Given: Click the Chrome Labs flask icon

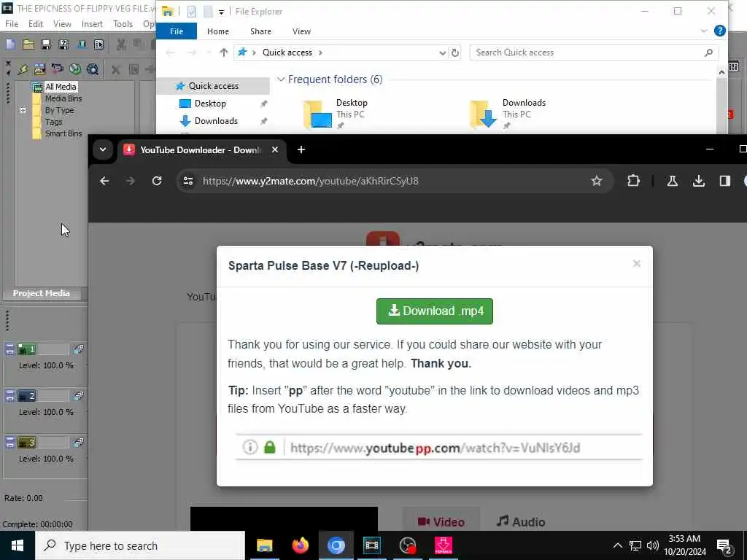Looking at the screenshot, I should coord(672,181).
